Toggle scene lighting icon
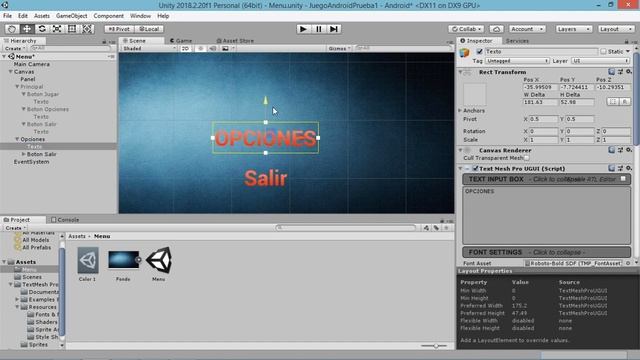Image resolution: width=640 pixels, height=360 pixels. click(x=200, y=48)
